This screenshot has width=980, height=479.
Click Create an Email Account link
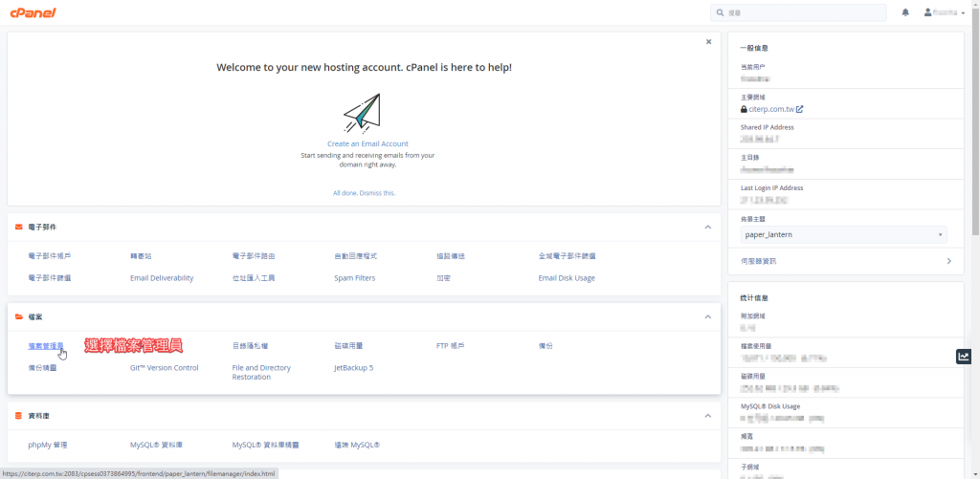367,144
